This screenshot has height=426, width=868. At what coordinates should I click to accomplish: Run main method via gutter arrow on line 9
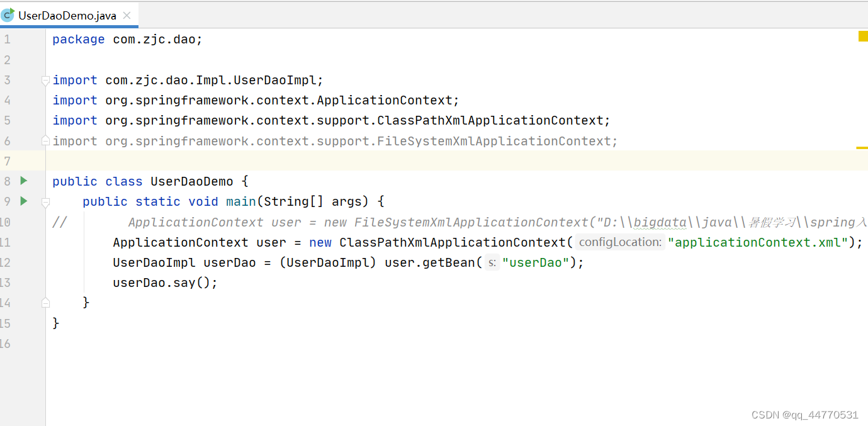(x=24, y=201)
